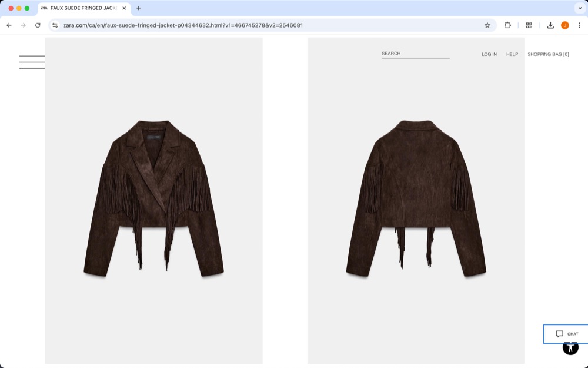Click the site information icon in address bar
Screen dimensions: 588x368
(54, 25)
